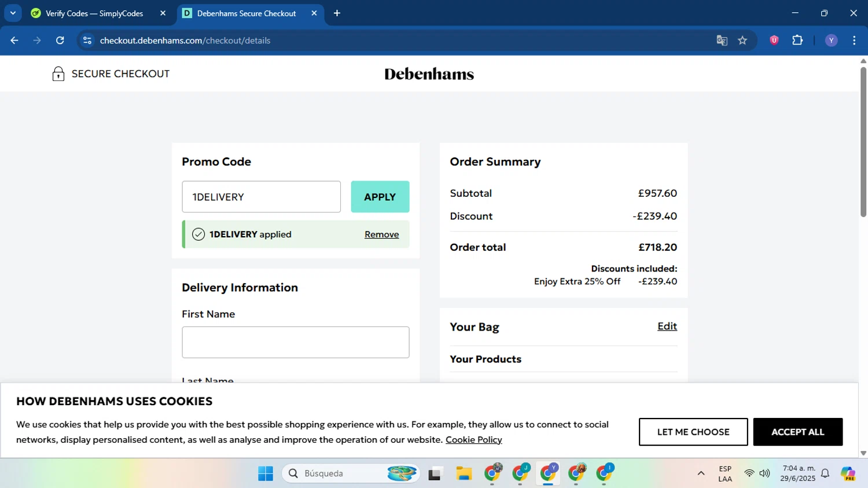
Task: Click the Debenhams logo
Action: [x=429, y=74]
